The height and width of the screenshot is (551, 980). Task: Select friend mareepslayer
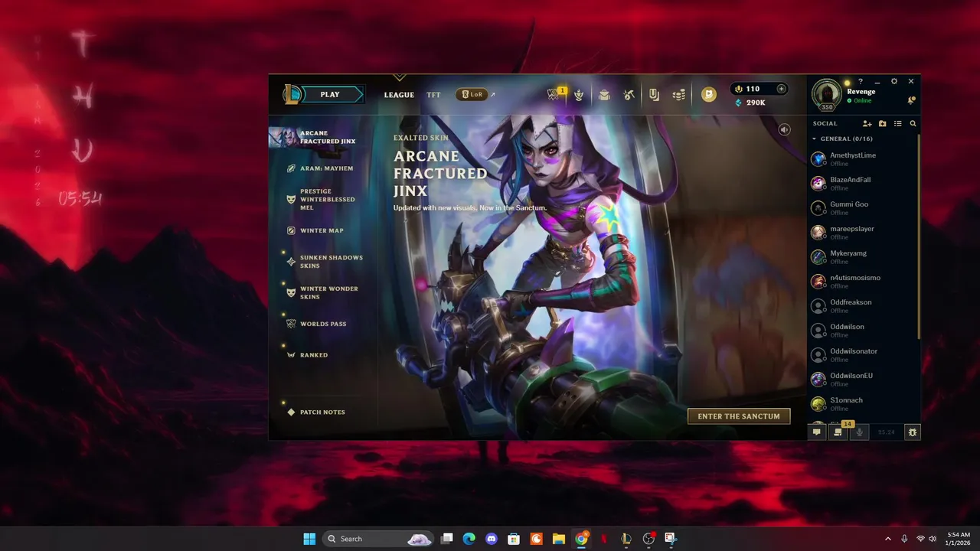863,232
